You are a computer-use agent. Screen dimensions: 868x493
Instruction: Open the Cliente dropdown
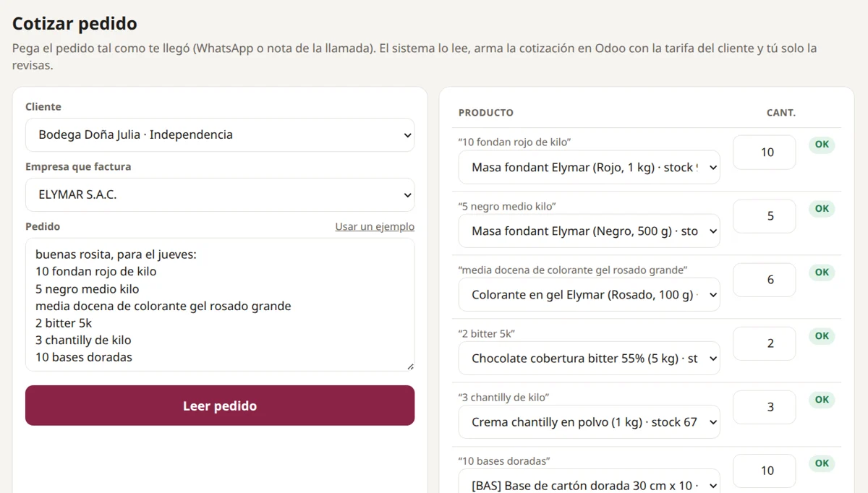220,135
